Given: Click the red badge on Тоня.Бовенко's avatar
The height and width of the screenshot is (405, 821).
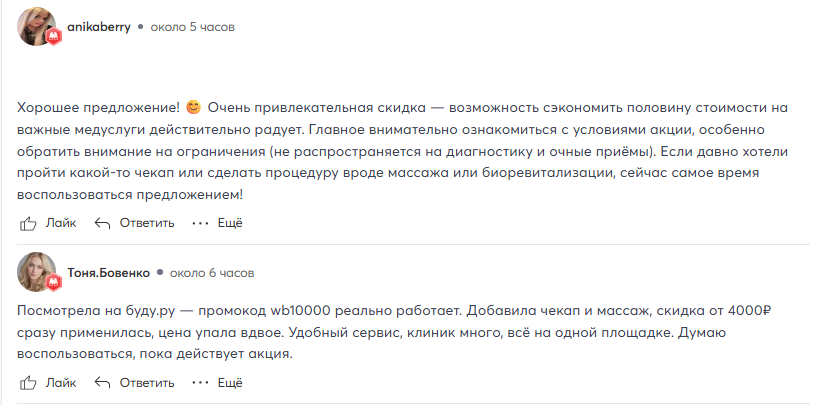Looking at the screenshot, I should coord(55,283).
